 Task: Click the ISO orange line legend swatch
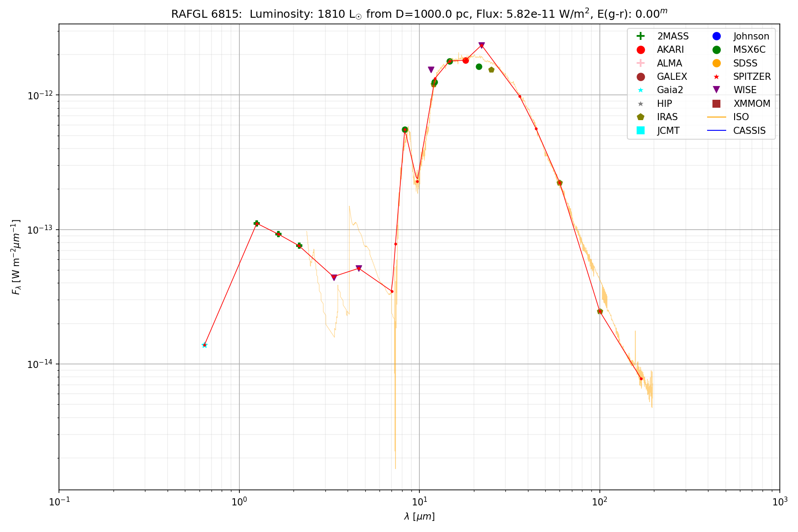[716, 117]
